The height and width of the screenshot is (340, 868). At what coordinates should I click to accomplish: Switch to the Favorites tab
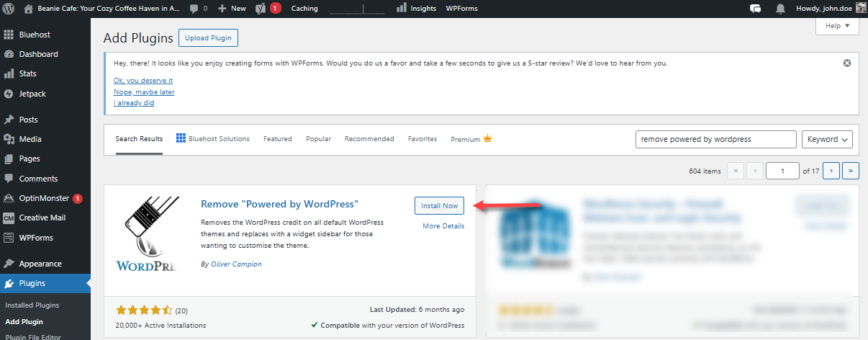pyautogui.click(x=422, y=139)
